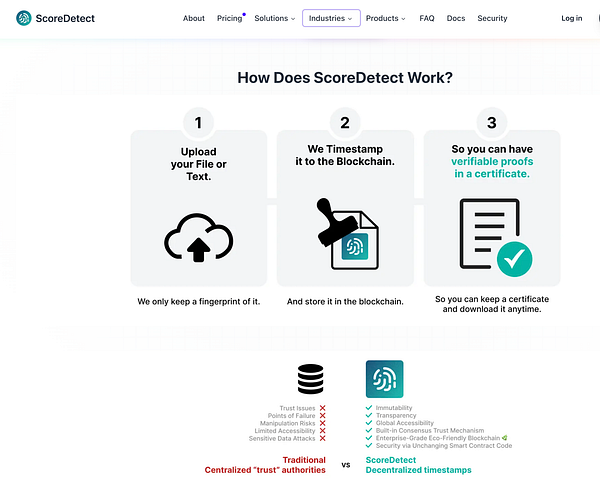Open the FAQ page
The width and height of the screenshot is (600, 484).
coord(427,18)
